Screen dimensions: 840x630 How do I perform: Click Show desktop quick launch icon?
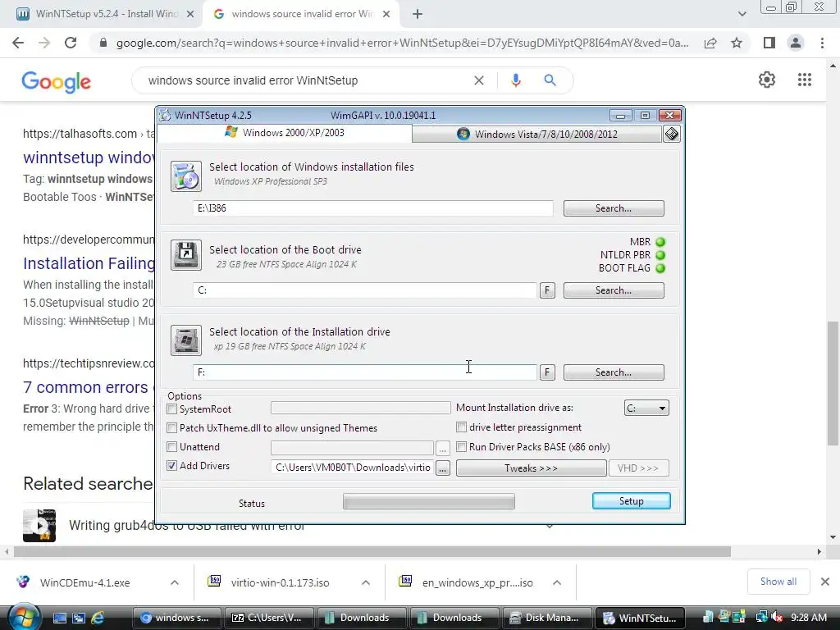(x=59, y=618)
